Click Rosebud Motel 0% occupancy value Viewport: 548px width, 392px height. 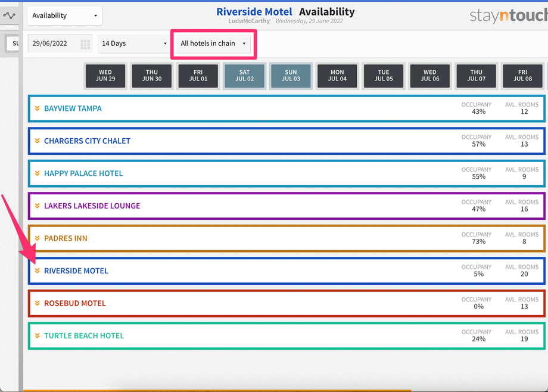478,307
